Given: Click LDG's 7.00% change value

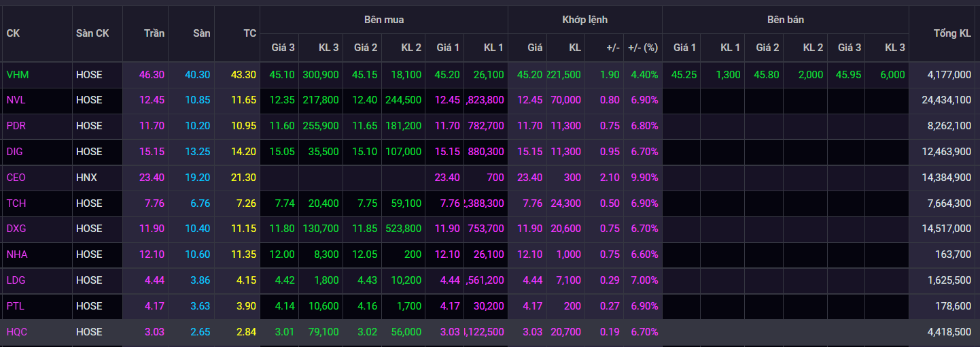Looking at the screenshot, I should click(644, 280).
